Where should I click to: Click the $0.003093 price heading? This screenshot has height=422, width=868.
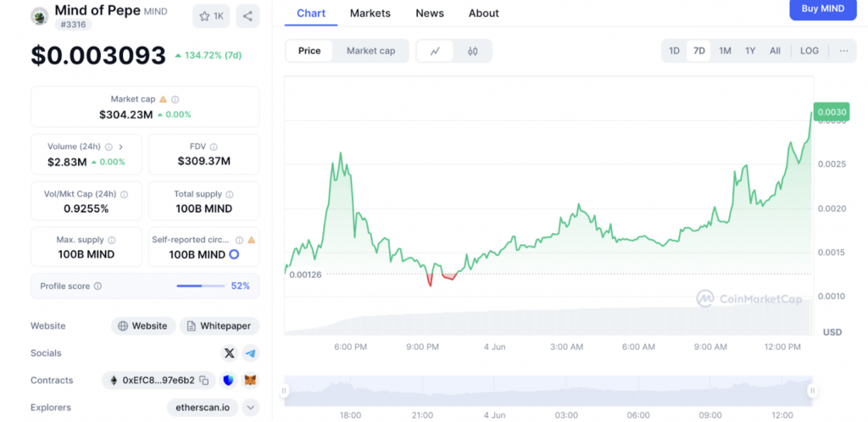point(98,55)
